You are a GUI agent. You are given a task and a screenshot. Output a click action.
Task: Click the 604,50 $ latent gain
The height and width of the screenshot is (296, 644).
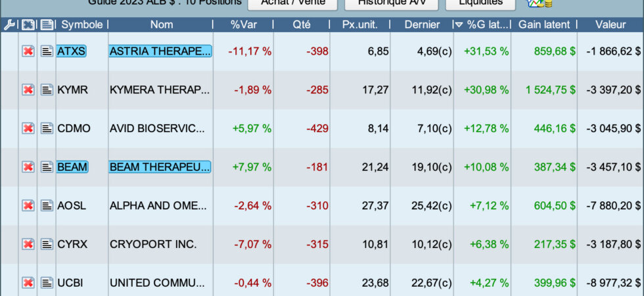555,205
